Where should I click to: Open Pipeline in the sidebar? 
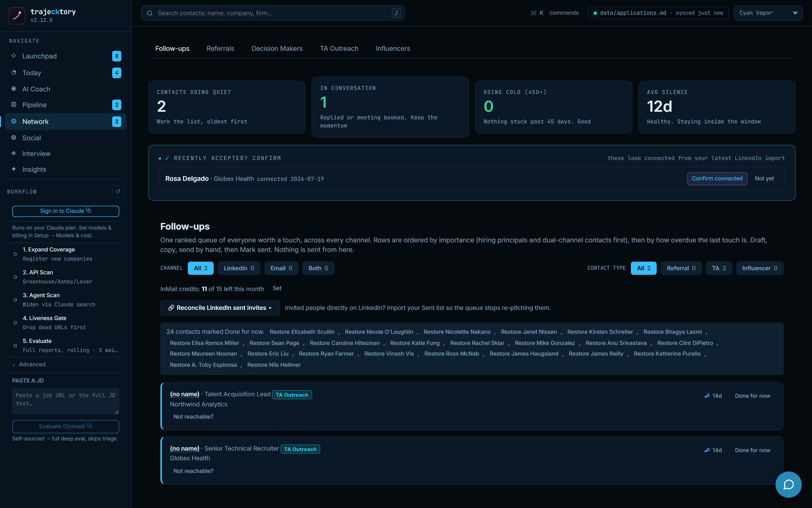point(65,105)
